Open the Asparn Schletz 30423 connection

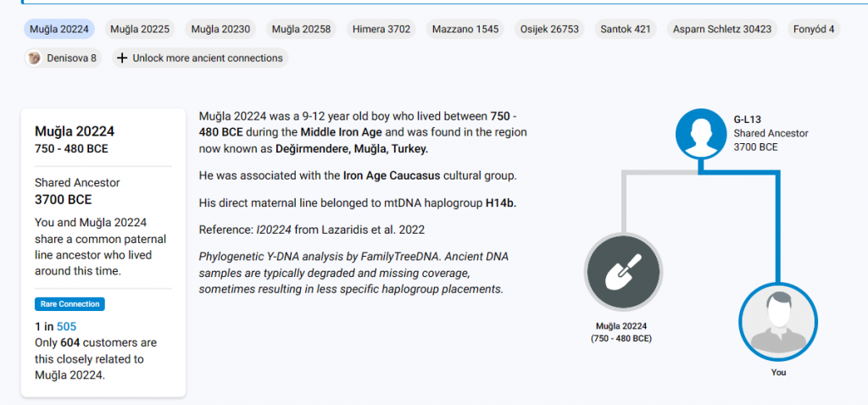(721, 30)
